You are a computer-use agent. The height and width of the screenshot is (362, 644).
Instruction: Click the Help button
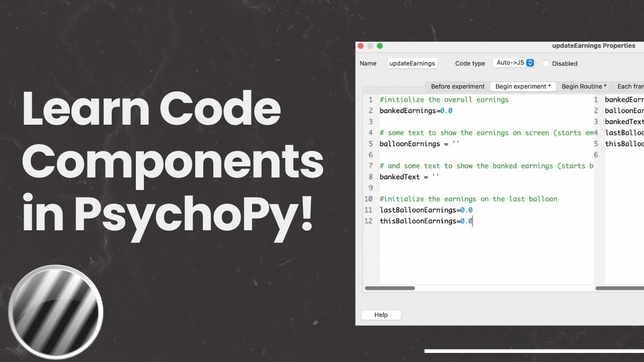381,315
